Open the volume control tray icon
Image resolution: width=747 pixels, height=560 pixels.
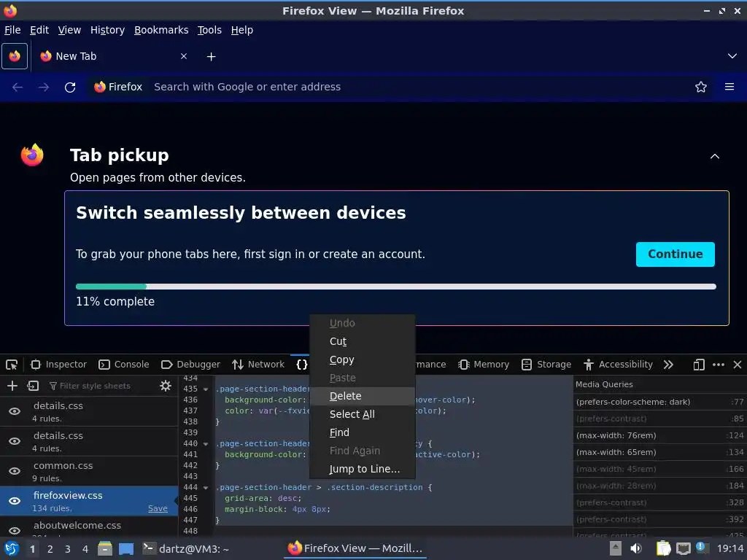click(x=635, y=548)
